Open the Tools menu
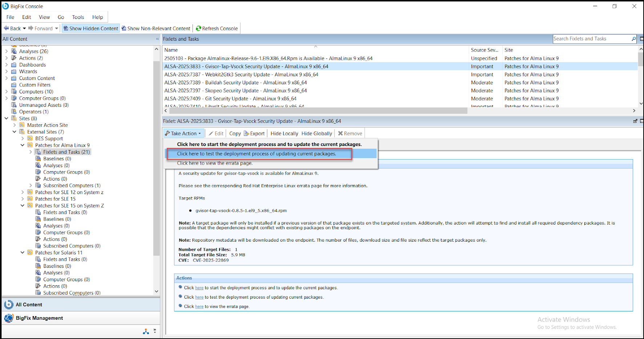The height and width of the screenshot is (339, 644). pos(78,17)
